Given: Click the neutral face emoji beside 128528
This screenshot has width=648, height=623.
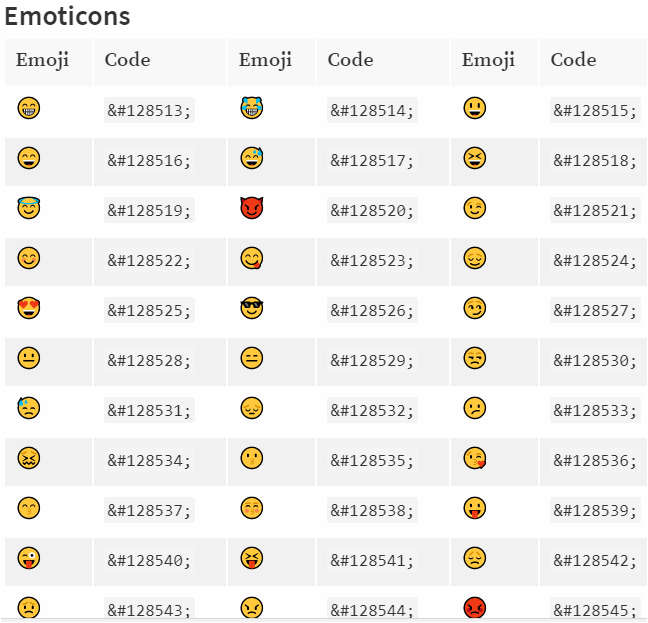Looking at the screenshot, I should coord(29,359).
